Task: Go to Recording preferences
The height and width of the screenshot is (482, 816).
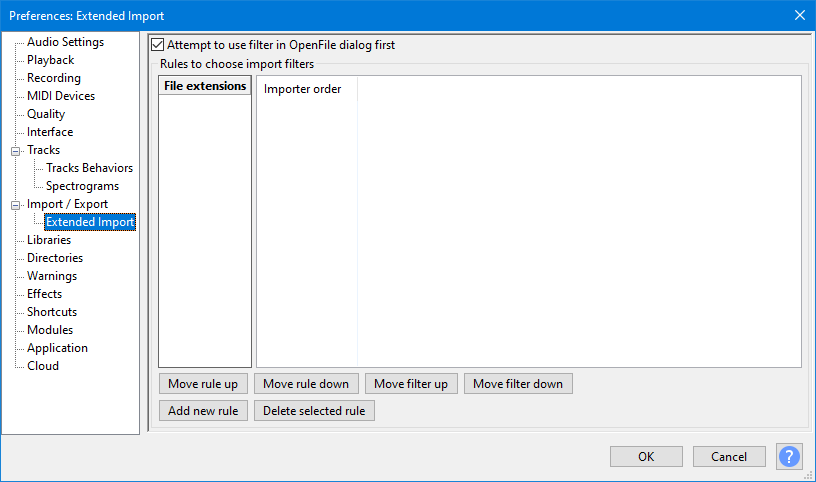Action: 54,78
